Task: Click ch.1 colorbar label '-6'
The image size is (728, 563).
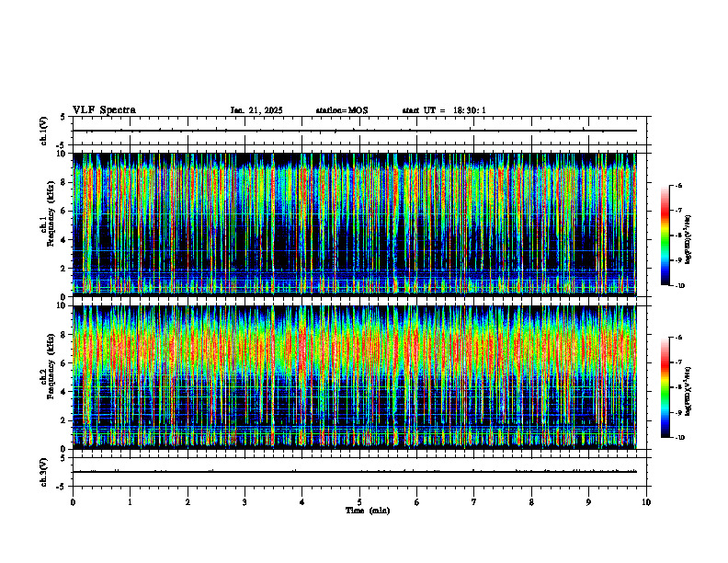Action: tap(678, 185)
